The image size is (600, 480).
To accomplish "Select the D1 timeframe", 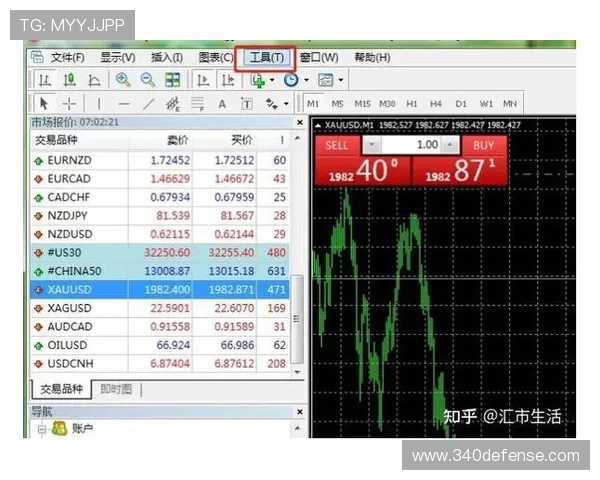I will pyautogui.click(x=461, y=104).
